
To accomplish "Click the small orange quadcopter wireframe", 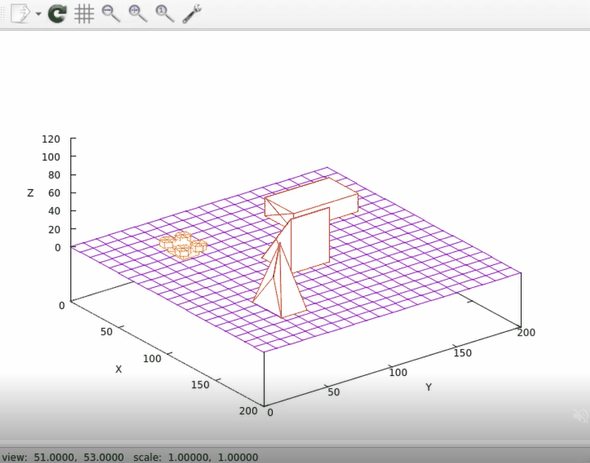I will [183, 246].
